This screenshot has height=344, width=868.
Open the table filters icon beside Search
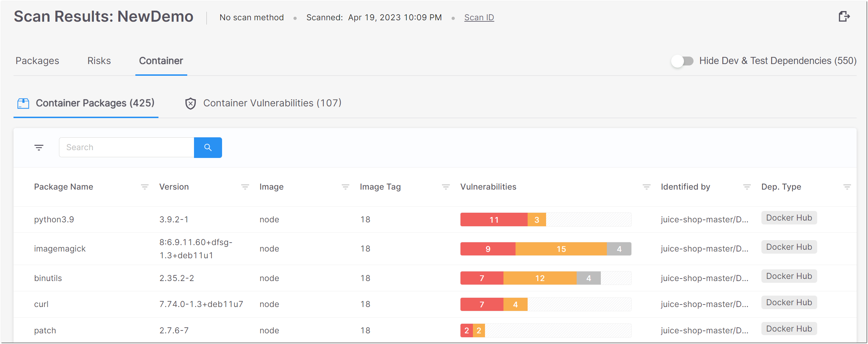(39, 147)
